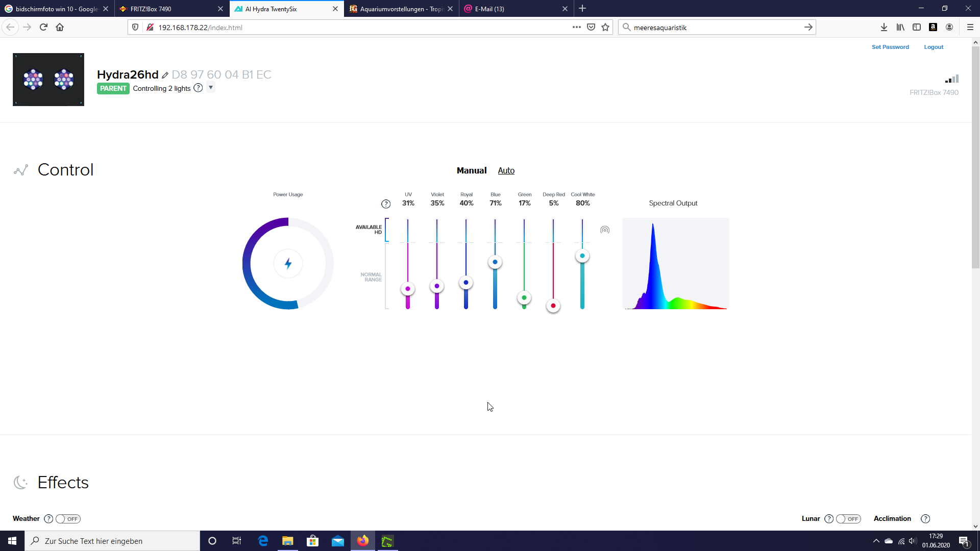Click the Acclimation help question mark icon
This screenshot has width=980, height=551.
click(925, 519)
